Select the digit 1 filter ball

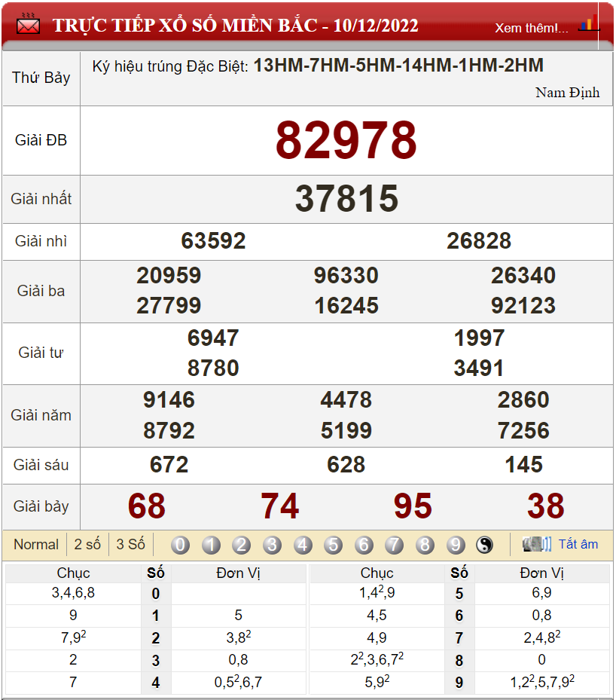click(x=211, y=545)
